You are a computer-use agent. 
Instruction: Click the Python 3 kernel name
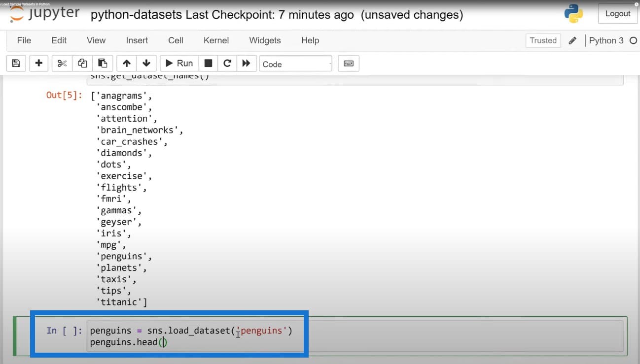[x=606, y=40]
